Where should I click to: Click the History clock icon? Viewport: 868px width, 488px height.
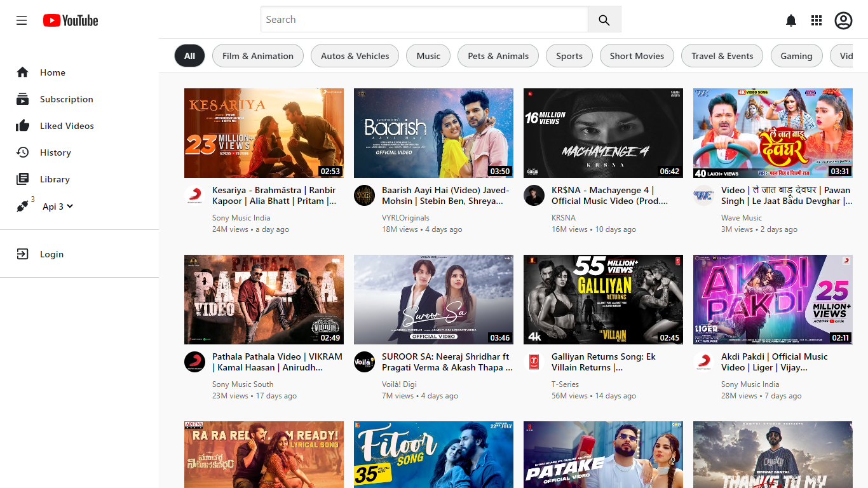(x=23, y=152)
